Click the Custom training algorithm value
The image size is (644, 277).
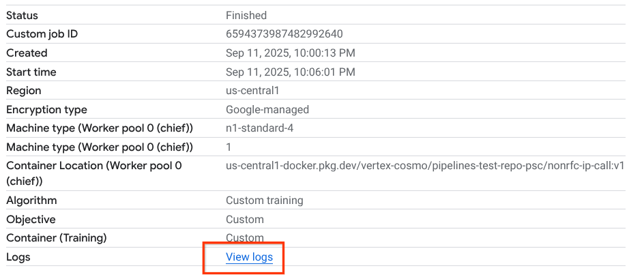click(265, 201)
